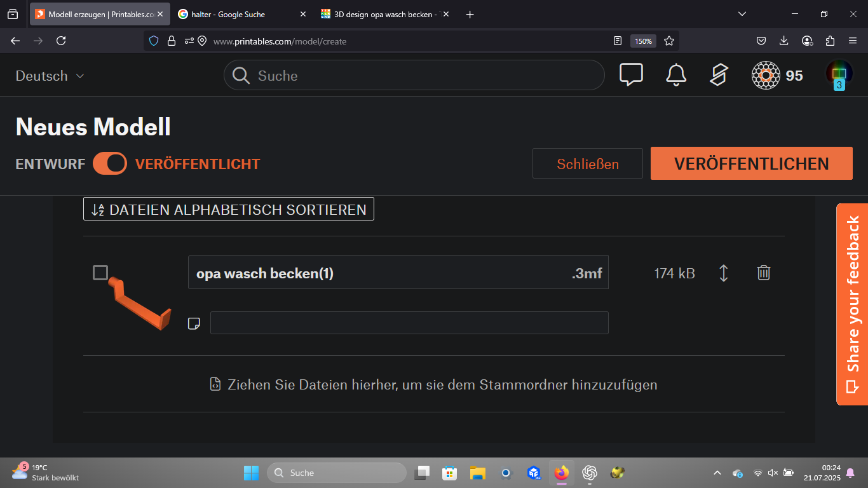868x488 pixels.
Task: Open the Firefox downloads panel
Action: (x=784, y=41)
